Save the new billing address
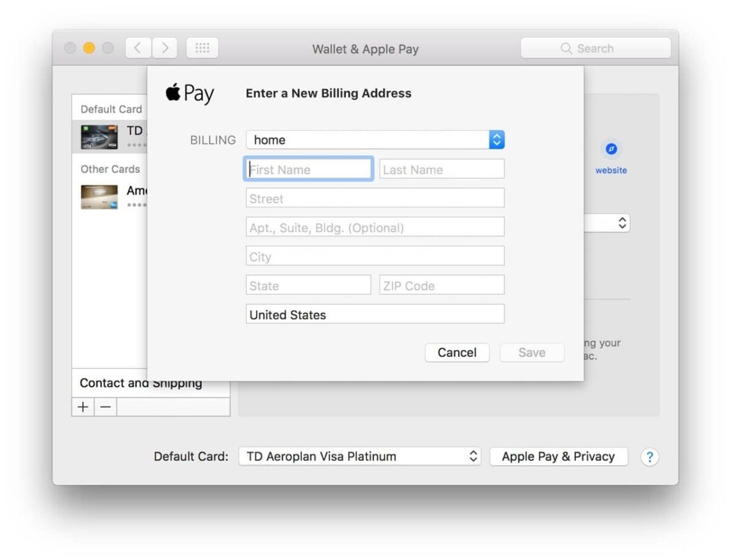The width and height of the screenshot is (731, 560). (532, 352)
